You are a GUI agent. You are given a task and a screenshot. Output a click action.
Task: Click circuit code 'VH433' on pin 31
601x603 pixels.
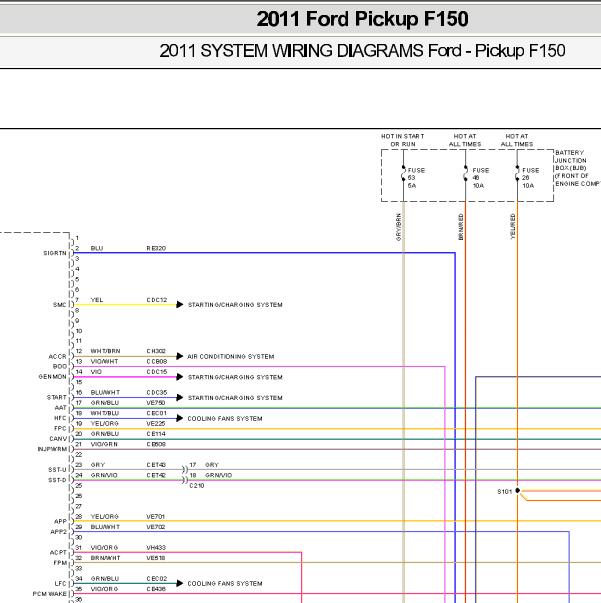click(156, 548)
